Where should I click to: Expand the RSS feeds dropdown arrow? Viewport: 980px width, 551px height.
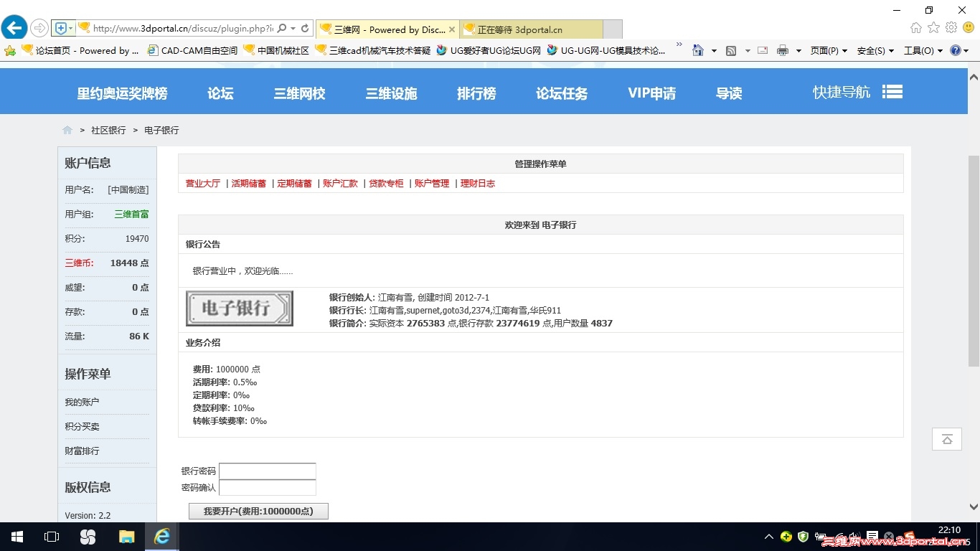click(748, 51)
